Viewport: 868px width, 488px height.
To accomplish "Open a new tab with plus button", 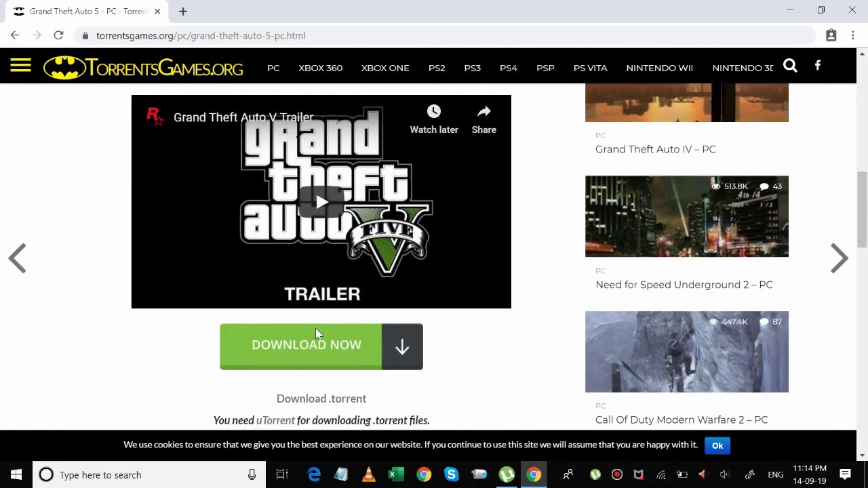I will tap(183, 12).
